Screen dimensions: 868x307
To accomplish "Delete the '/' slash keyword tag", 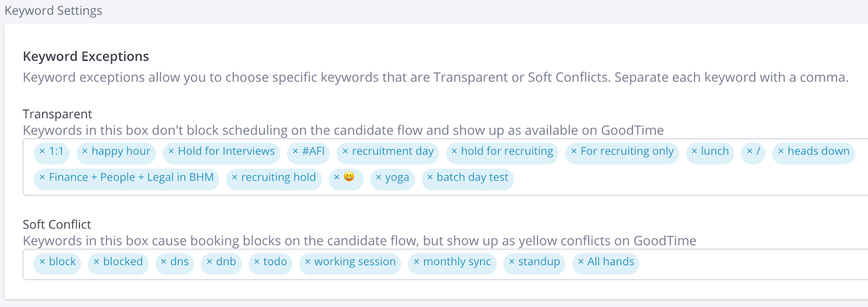I will (749, 151).
